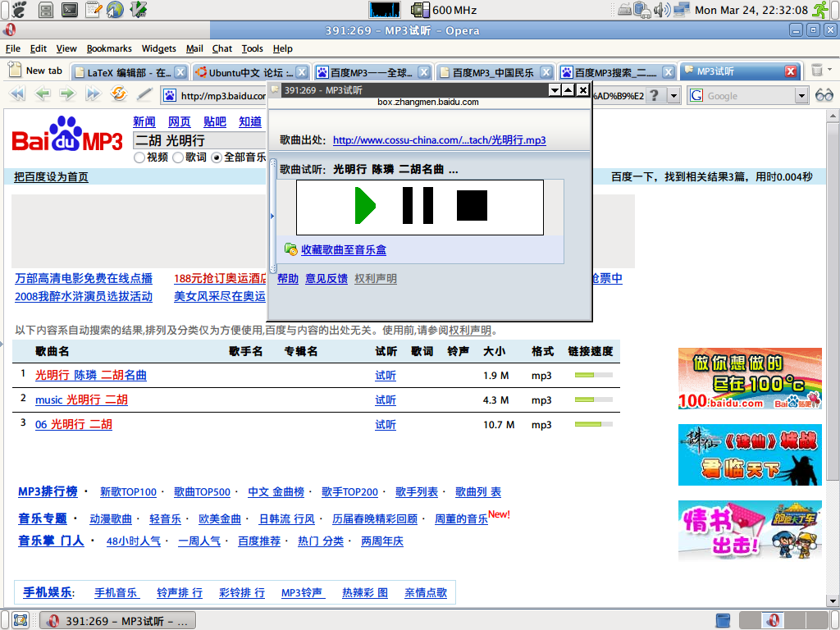840x630 pixels.
Task: Click 试听 for 光明行 陈璘 二胡名曲
Action: (386, 376)
